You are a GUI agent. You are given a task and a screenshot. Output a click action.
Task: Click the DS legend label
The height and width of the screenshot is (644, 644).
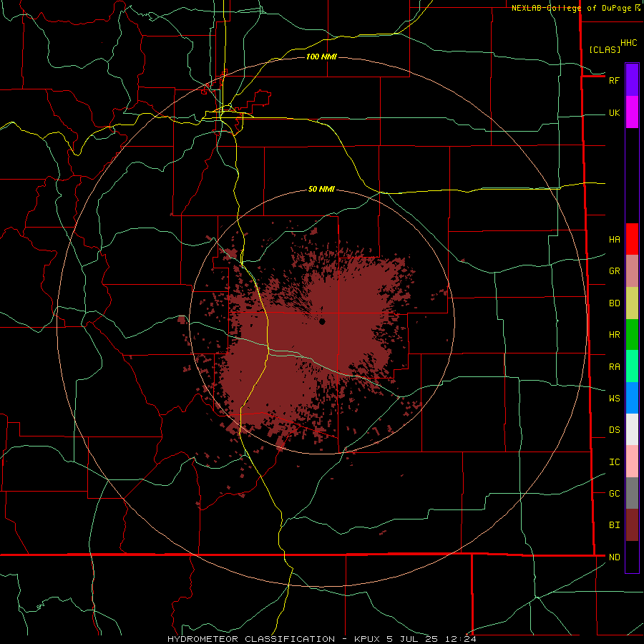click(x=614, y=430)
